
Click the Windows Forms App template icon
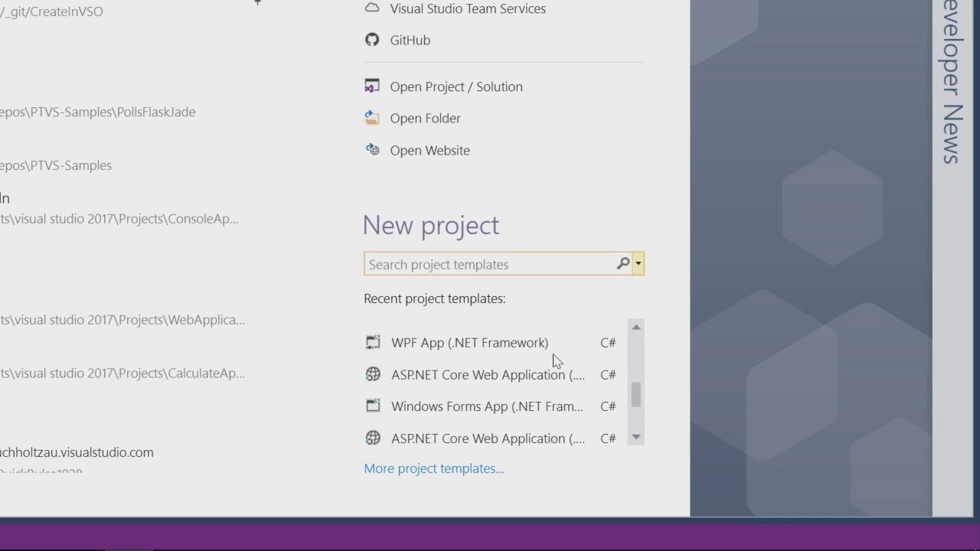click(373, 406)
